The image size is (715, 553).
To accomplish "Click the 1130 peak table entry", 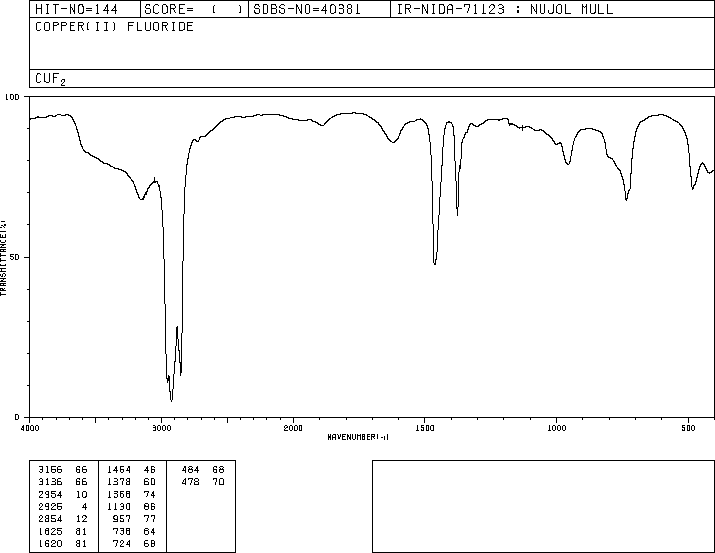I will pyautogui.click(x=119, y=506).
